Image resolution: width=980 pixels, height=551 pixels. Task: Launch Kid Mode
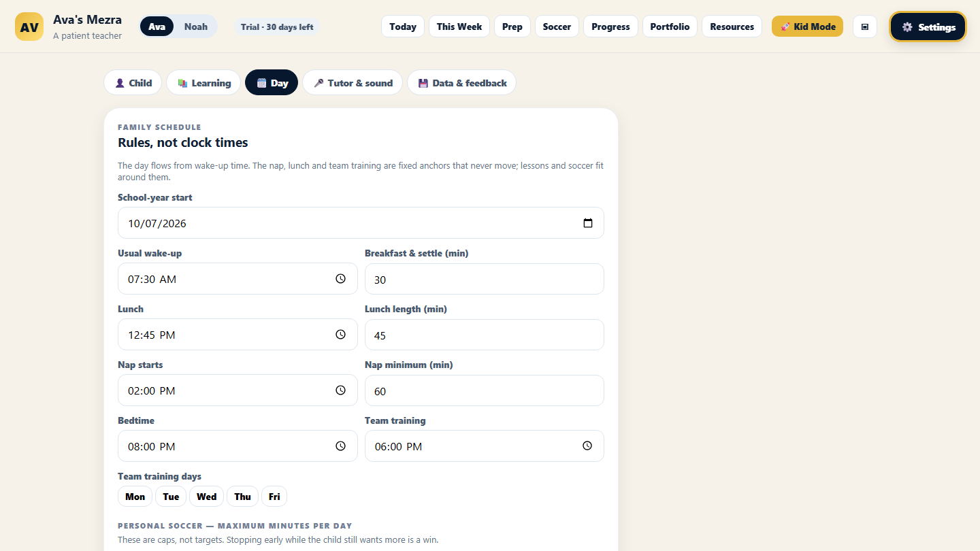point(807,27)
